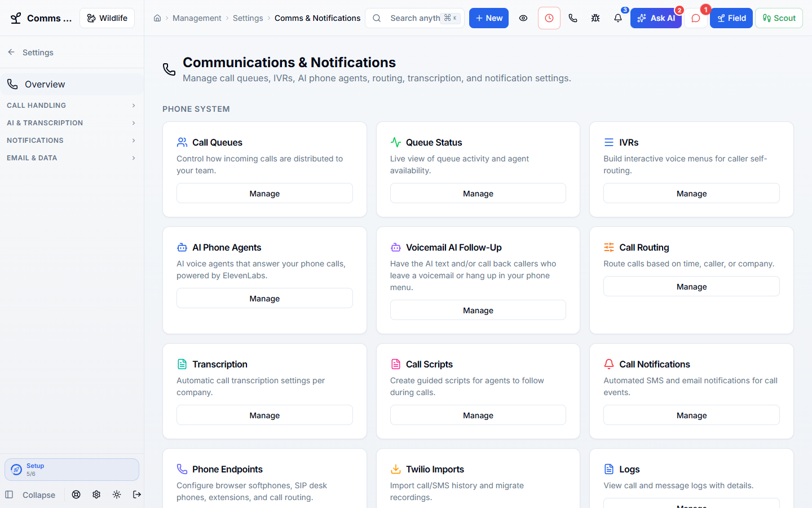Focus the Search anything field
The width and height of the screenshot is (812, 508).
(415, 18)
